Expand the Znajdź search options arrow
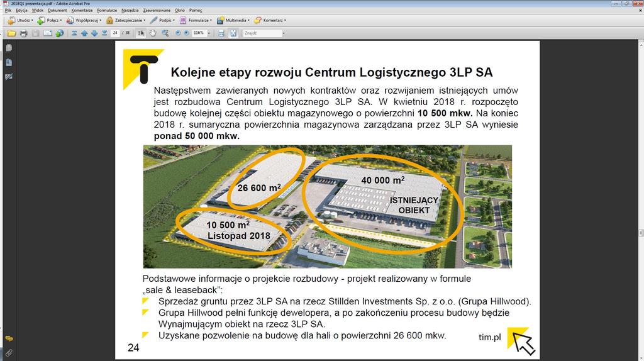The height and width of the screenshot is (361, 644). (283, 33)
